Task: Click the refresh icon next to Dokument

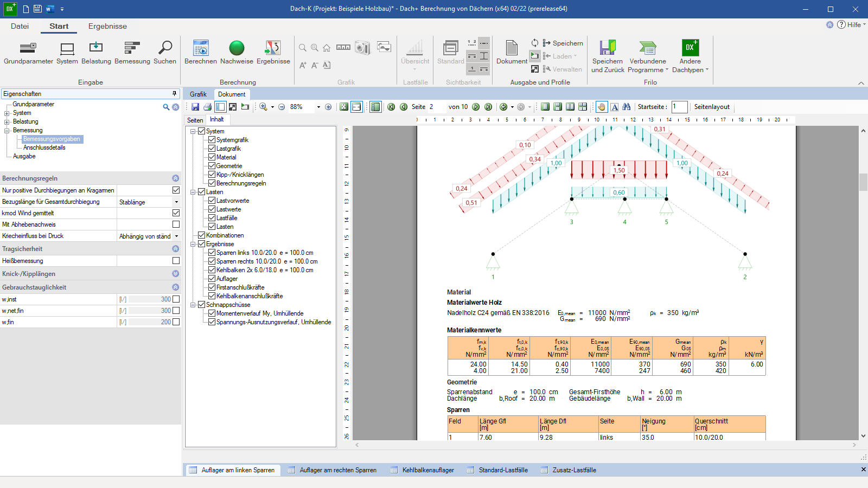Action: [535, 43]
